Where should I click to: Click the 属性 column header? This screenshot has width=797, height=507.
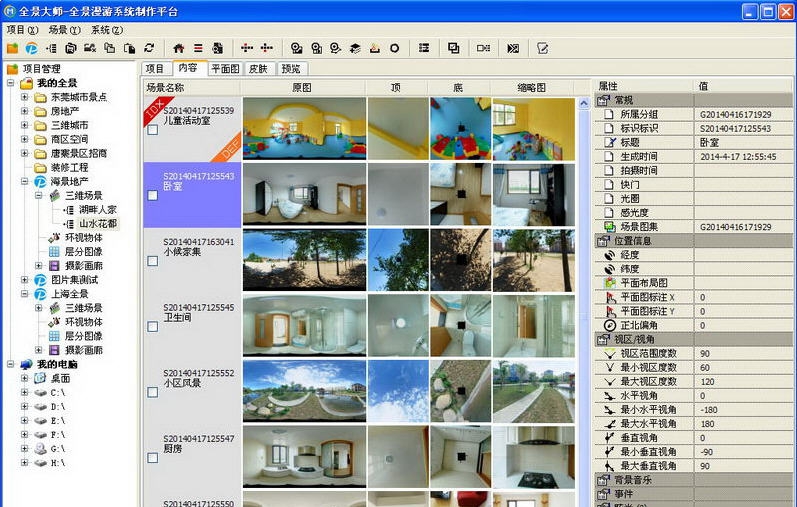pyautogui.click(x=643, y=86)
